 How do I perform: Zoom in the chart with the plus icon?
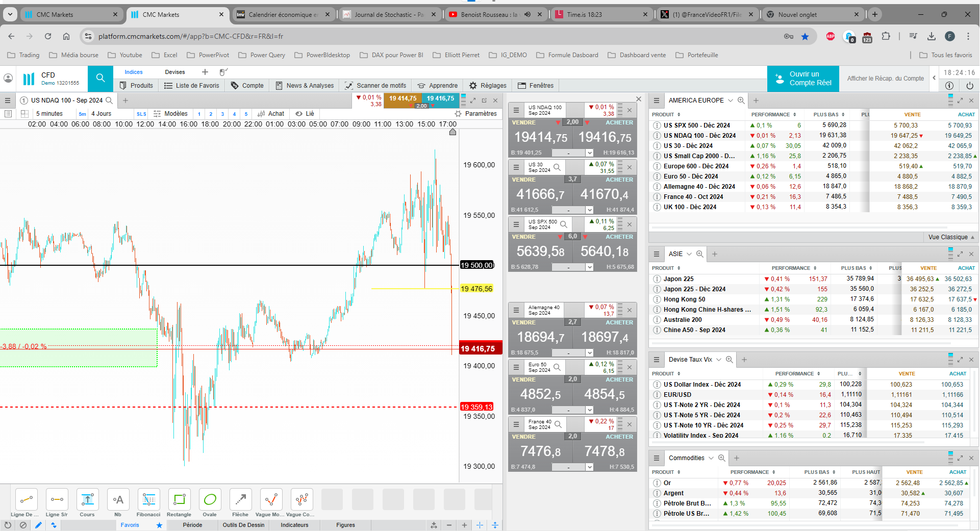(464, 525)
